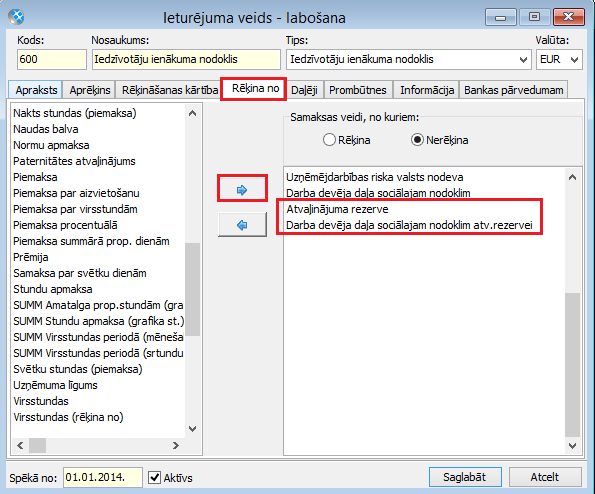Click the left list vertical scrollbar thumb

pyautogui.click(x=192, y=289)
